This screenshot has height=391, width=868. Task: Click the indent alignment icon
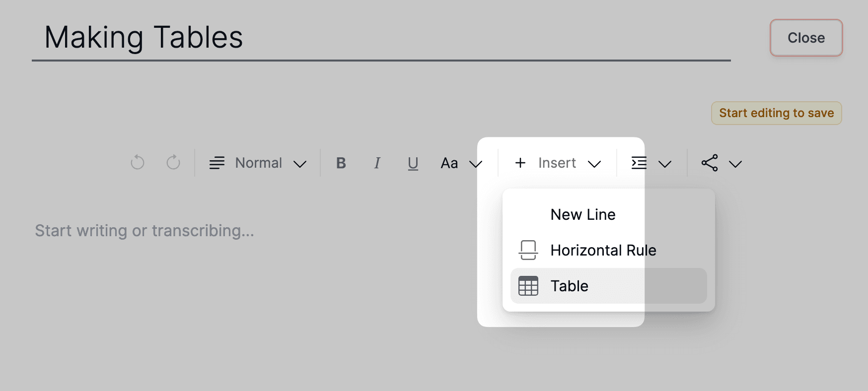pos(639,163)
